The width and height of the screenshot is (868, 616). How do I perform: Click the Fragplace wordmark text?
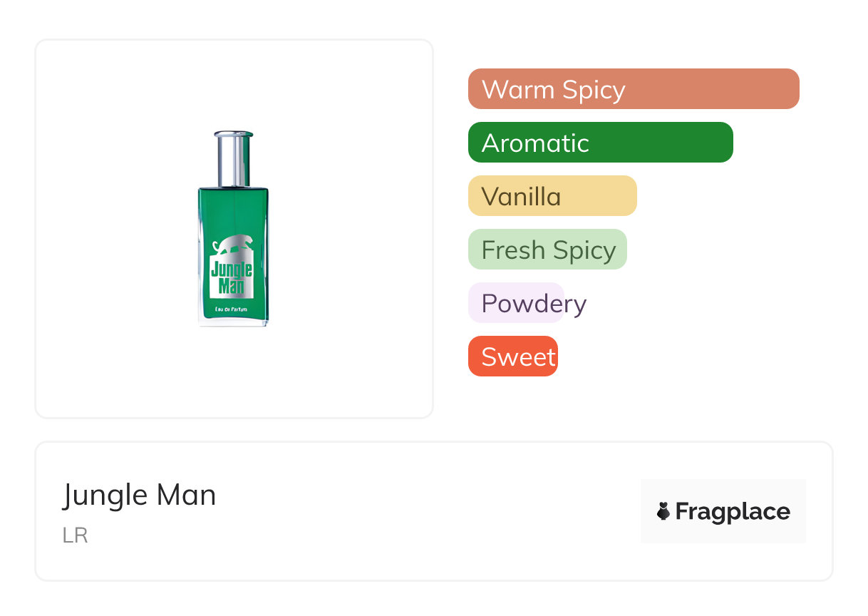733,511
